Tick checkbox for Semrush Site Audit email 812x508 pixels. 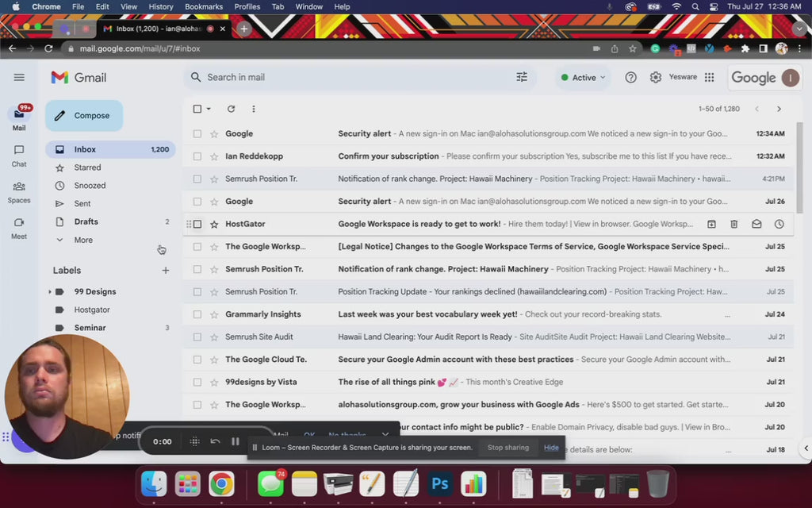click(x=197, y=337)
